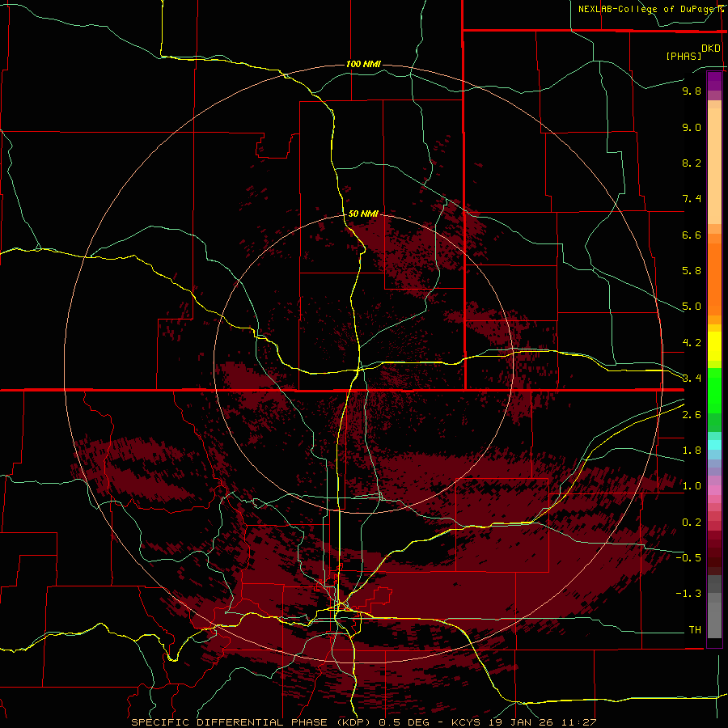Click the 9.8 value on the scale

click(x=692, y=91)
